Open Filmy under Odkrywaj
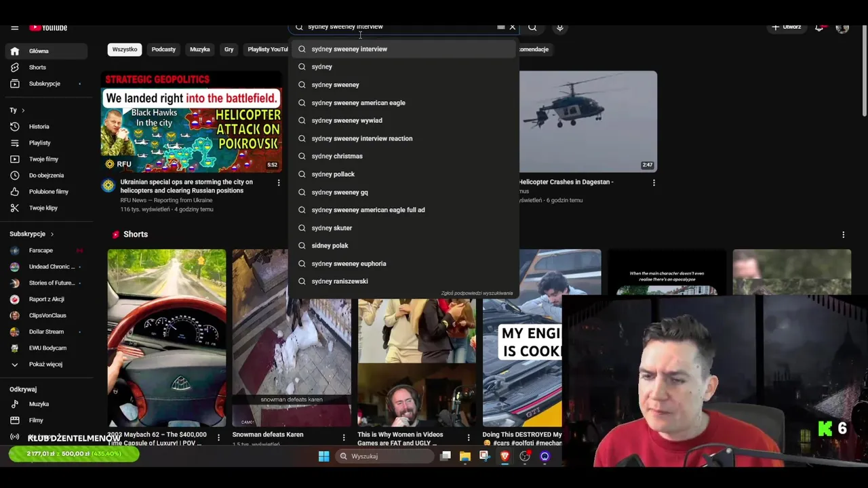The height and width of the screenshot is (488, 868). point(46,420)
